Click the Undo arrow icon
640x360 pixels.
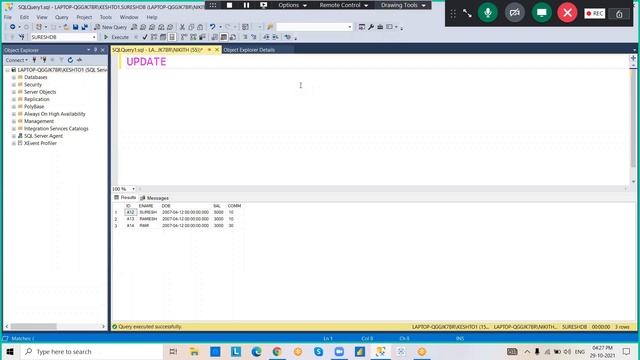212,27
